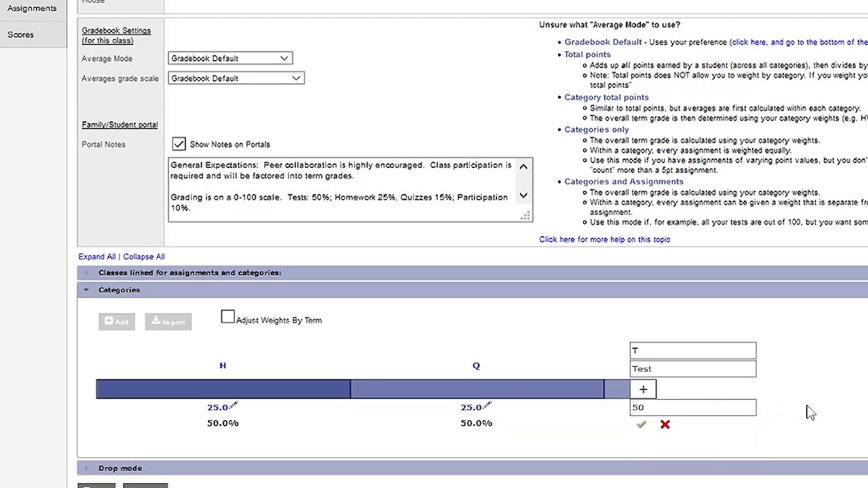The height and width of the screenshot is (488, 868).
Task: Click the Q category label
Action: (x=476, y=365)
